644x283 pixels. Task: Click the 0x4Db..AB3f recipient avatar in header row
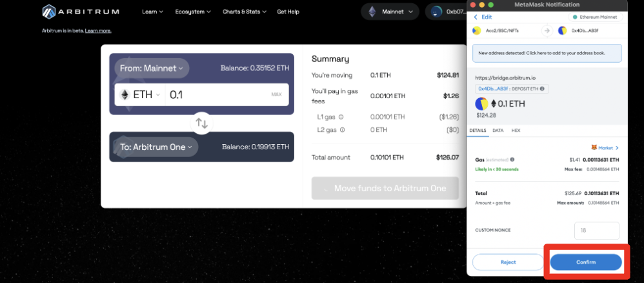[562, 30]
